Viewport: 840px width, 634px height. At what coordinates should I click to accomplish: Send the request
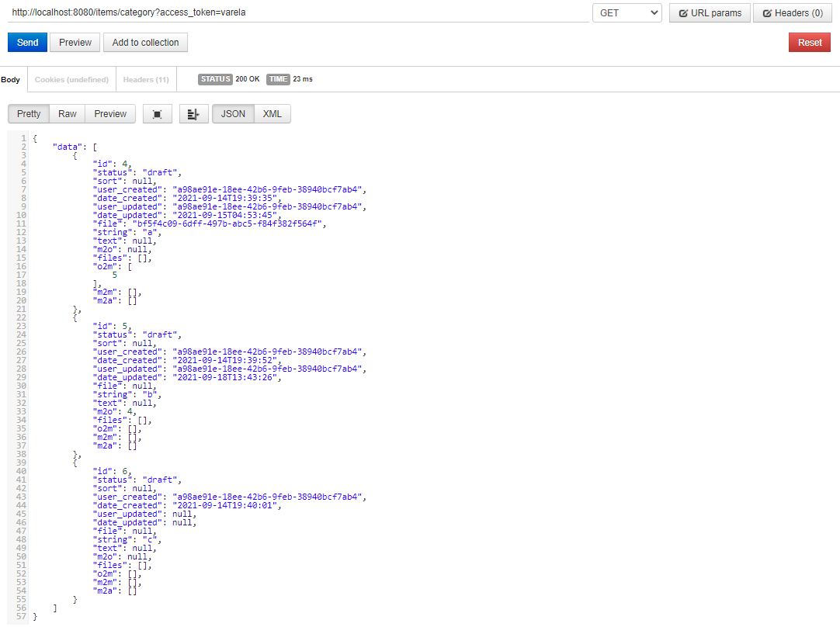[x=27, y=43]
